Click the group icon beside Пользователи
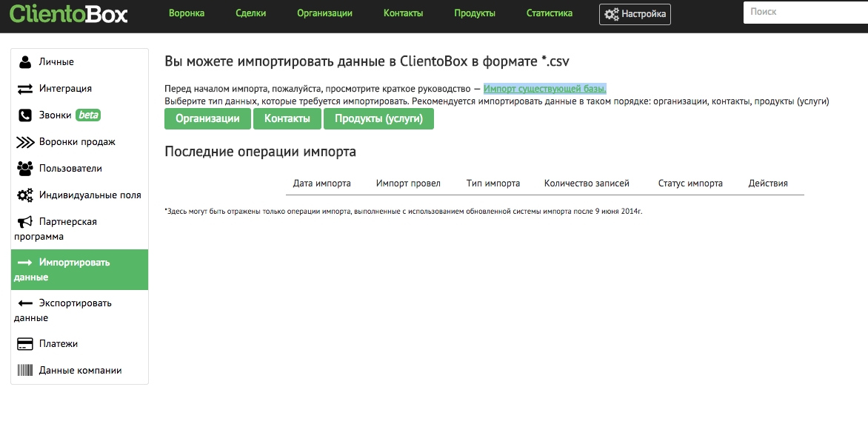Image resolution: width=868 pixels, height=438 pixels. click(x=25, y=169)
